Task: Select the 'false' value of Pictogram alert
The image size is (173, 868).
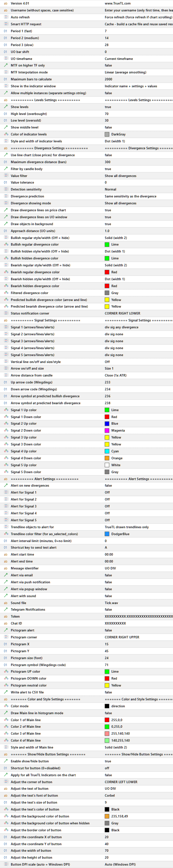Action: coord(108,630)
